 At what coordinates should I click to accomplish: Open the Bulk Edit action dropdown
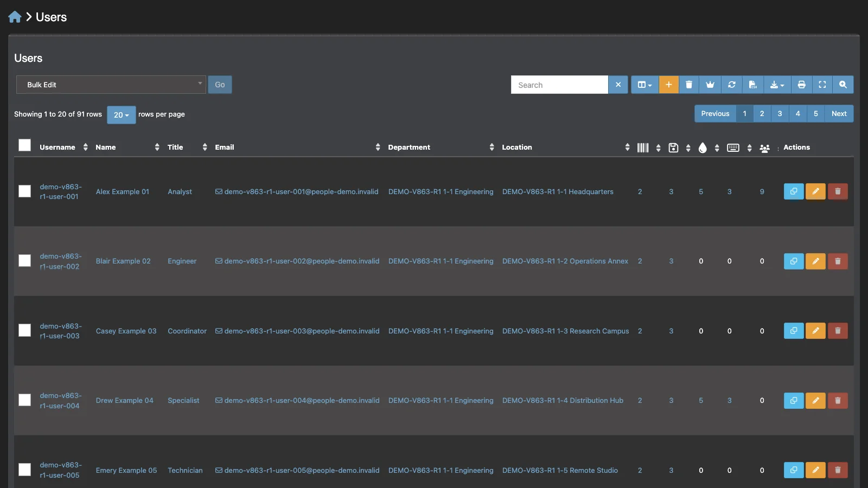111,85
